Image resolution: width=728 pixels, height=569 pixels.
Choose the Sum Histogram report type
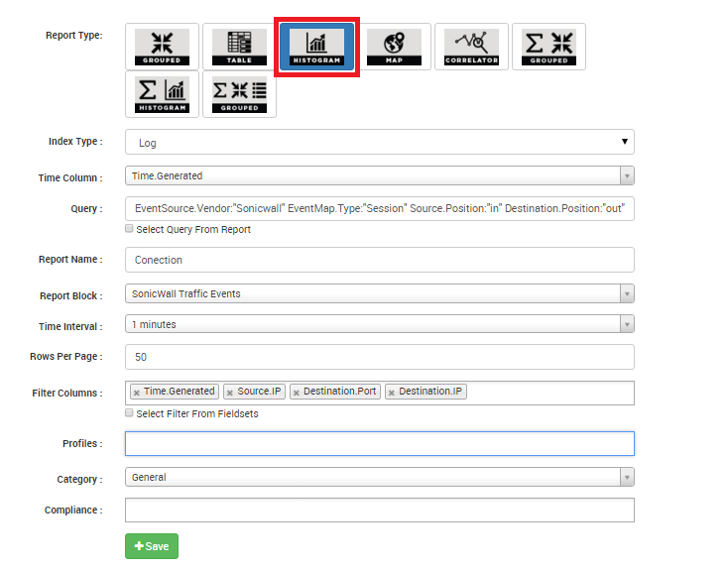[162, 94]
